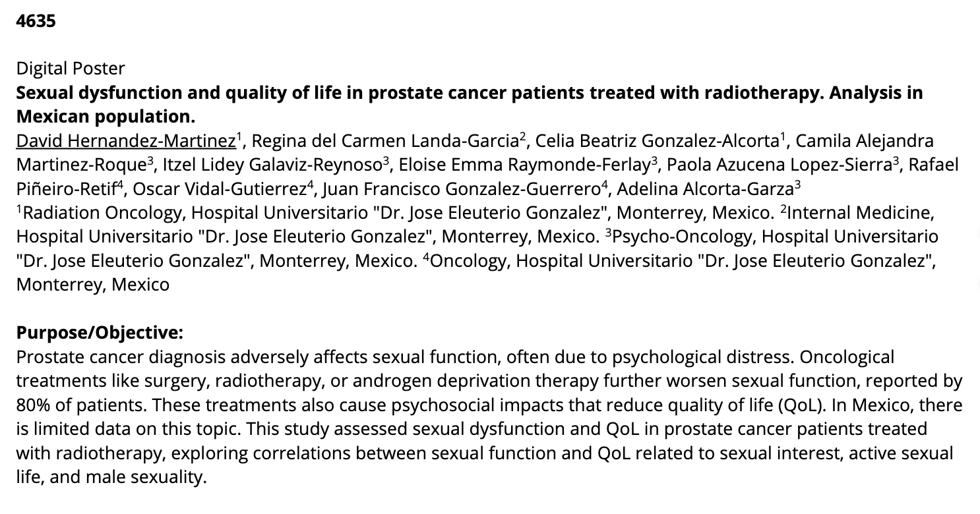Click author name Oscar Vidal-Gutierrez
This screenshot has width=980, height=514.
(219, 189)
